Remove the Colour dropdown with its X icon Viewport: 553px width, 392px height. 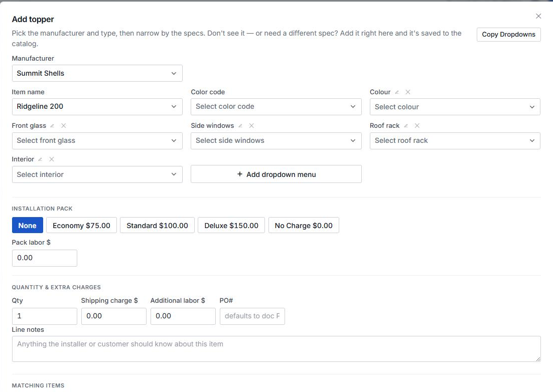[x=407, y=92]
